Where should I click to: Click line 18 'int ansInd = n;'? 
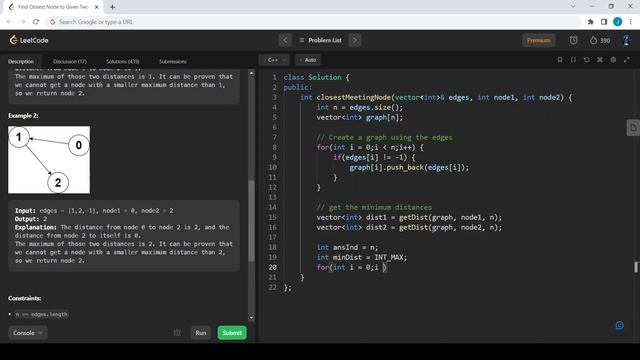347,247
